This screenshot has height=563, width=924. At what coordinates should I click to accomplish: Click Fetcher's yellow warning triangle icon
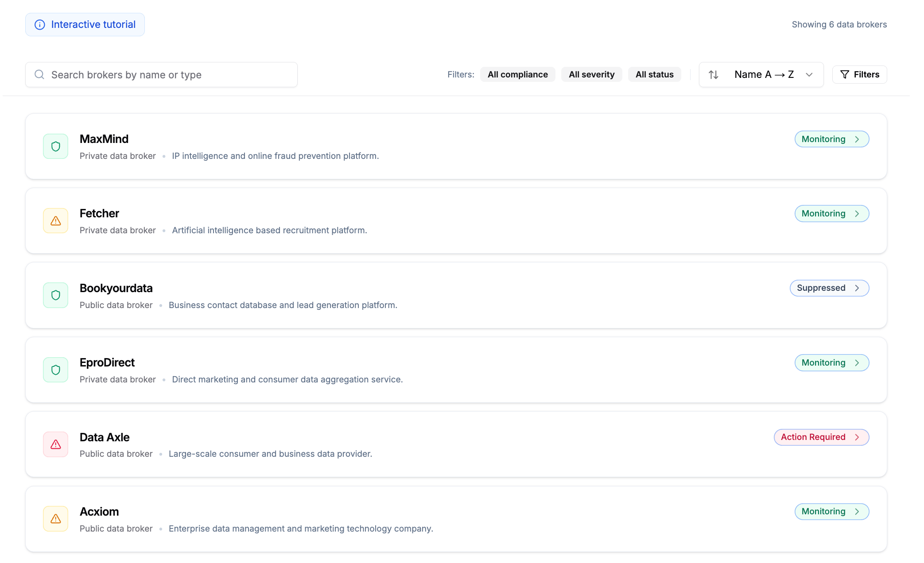55,221
